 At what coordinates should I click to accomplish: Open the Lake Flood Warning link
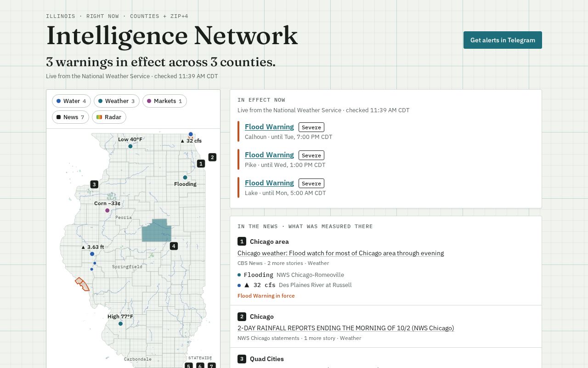click(269, 183)
